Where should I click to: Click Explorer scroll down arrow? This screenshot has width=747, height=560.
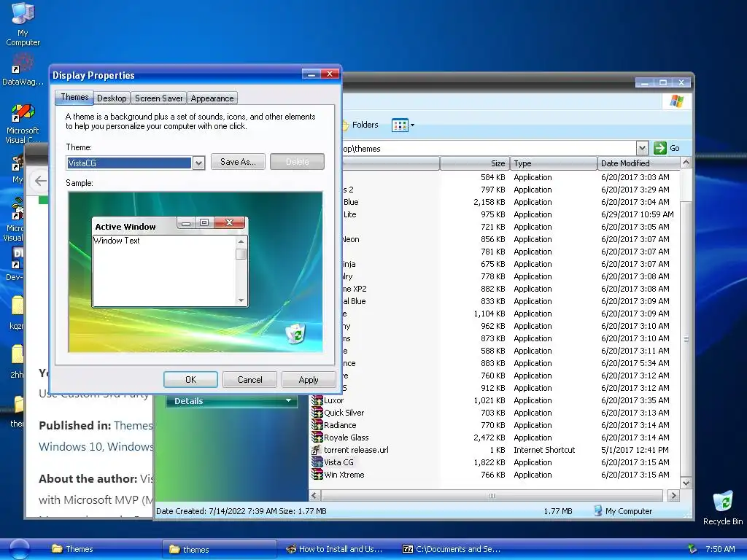[x=686, y=483]
